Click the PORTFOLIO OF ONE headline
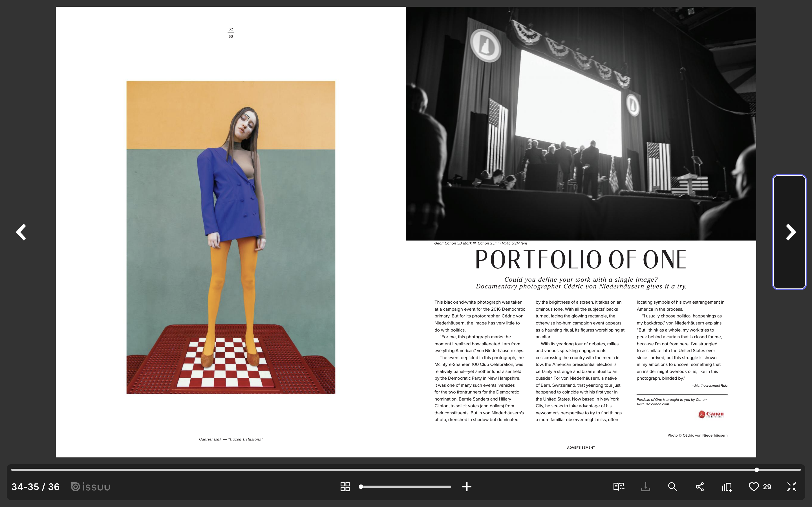Image resolution: width=812 pixels, height=507 pixels. pos(581,259)
